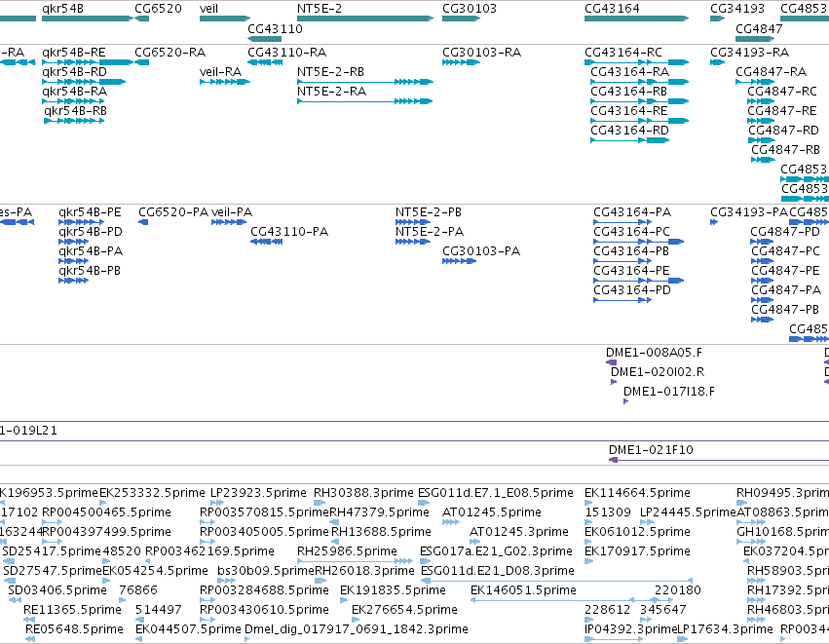Click transcript CG34193-RA
The image size is (829, 644).
[717, 62]
